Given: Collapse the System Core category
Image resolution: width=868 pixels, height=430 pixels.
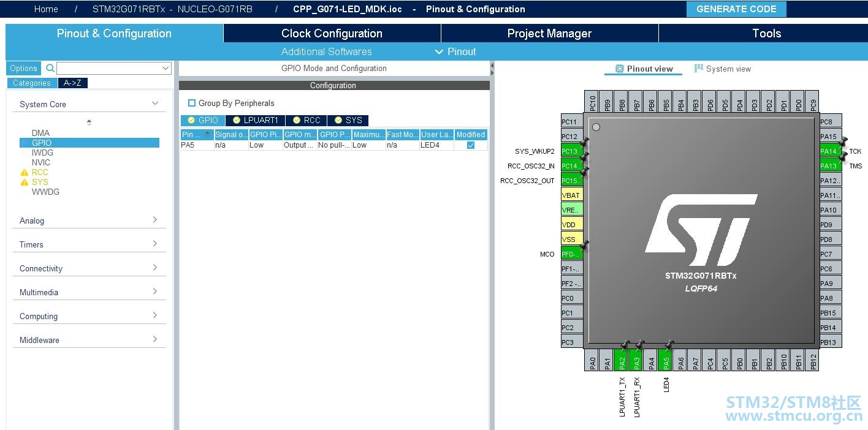Looking at the screenshot, I should (x=155, y=104).
